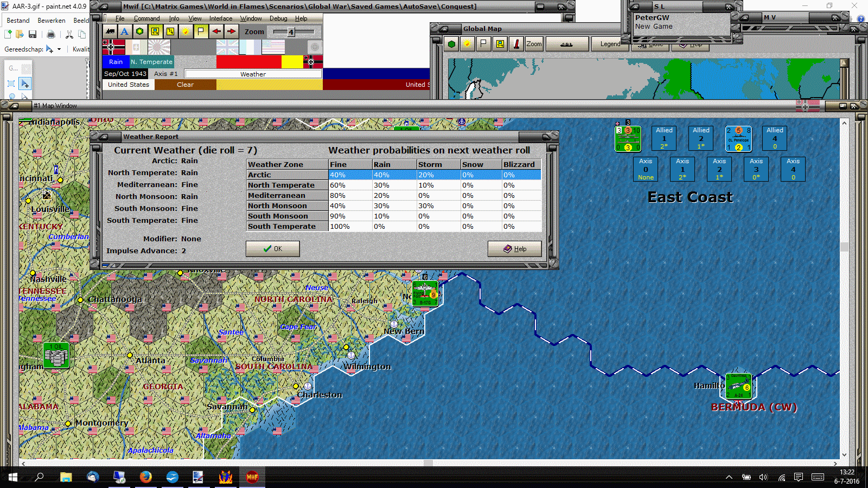The image size is (868, 488).
Task: Open paint.net Bestand menu
Action: point(18,21)
